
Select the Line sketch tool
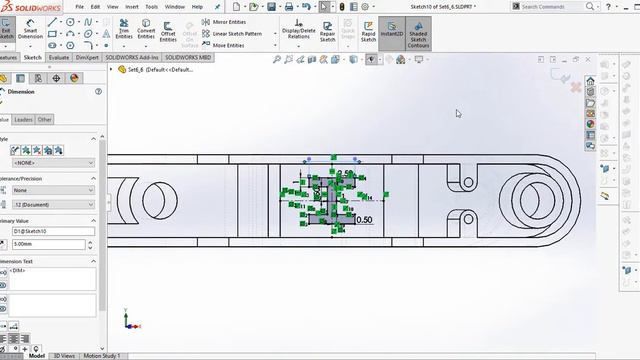pos(52,22)
